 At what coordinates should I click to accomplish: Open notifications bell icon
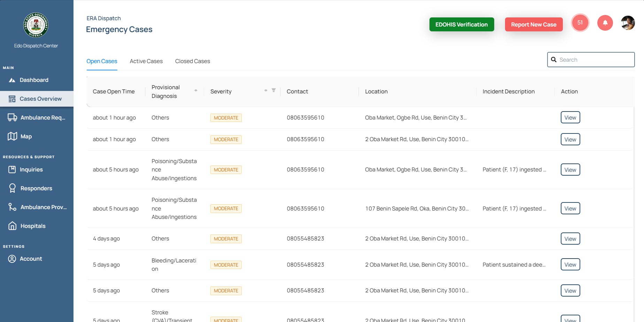(x=605, y=23)
